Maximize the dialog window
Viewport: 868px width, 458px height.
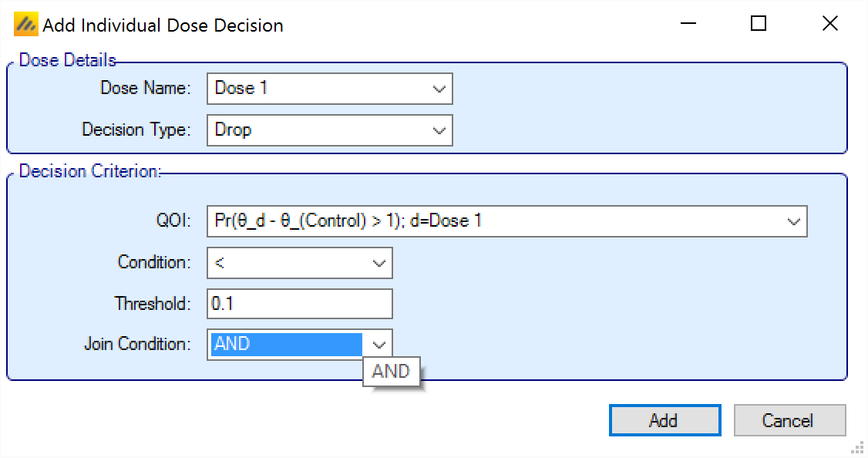(x=758, y=24)
